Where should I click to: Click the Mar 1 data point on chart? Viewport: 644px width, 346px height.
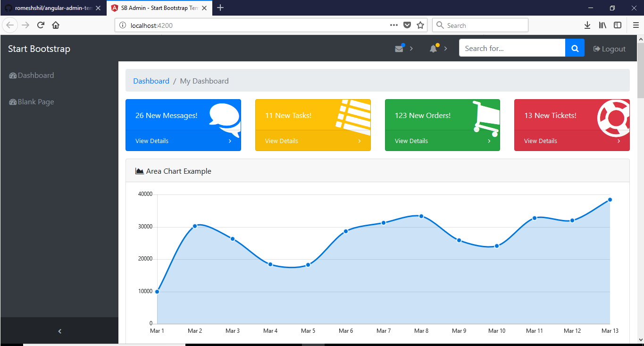pos(157,292)
